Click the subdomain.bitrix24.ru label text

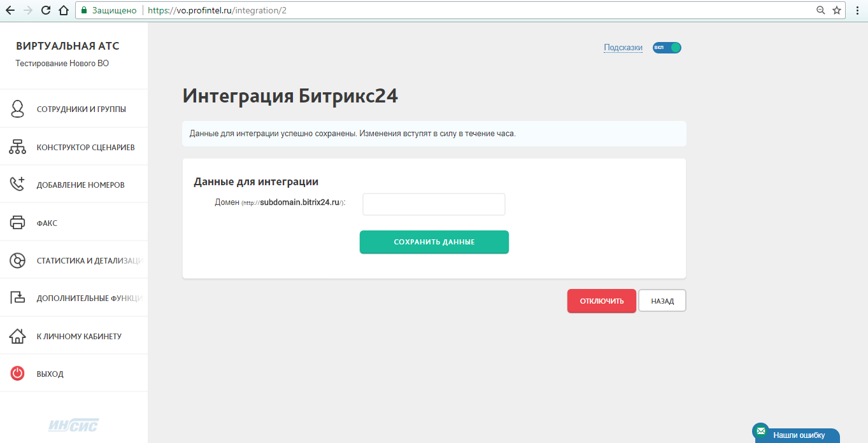(x=299, y=202)
